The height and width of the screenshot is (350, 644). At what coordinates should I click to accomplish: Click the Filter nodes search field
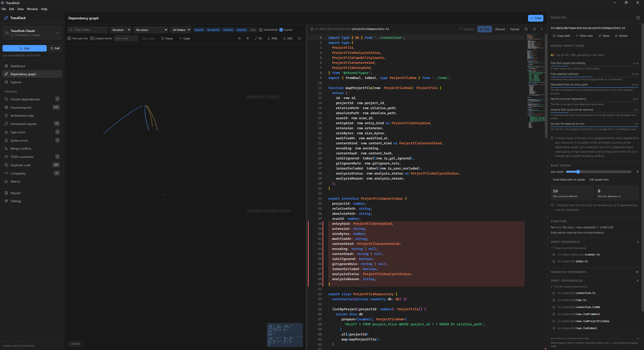[x=88, y=30]
